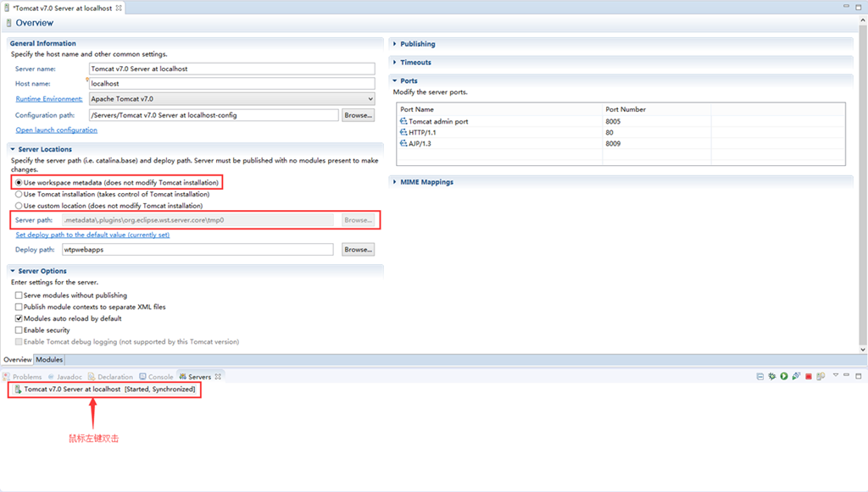Open the Console view tab
Image resolution: width=868 pixels, height=492 pixels.
[x=156, y=377]
